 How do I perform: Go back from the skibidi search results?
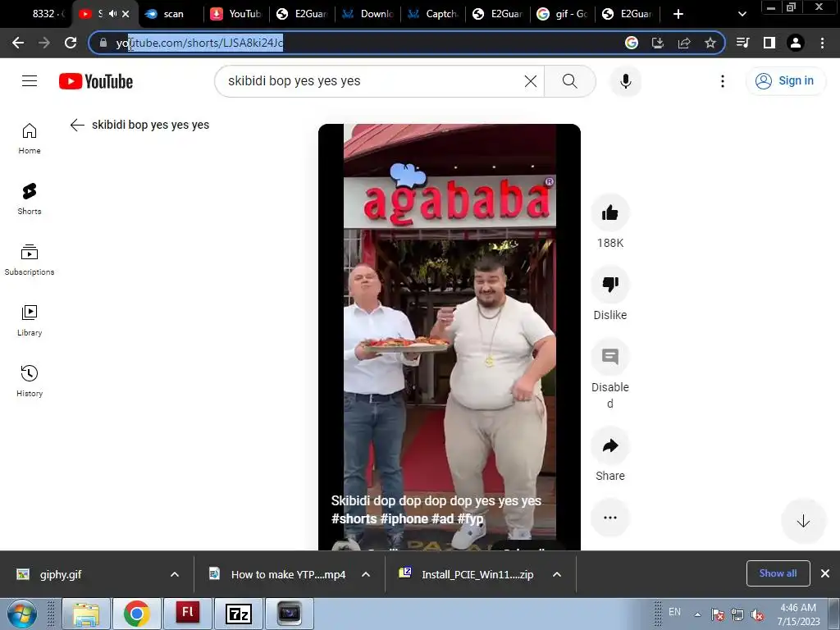(77, 125)
